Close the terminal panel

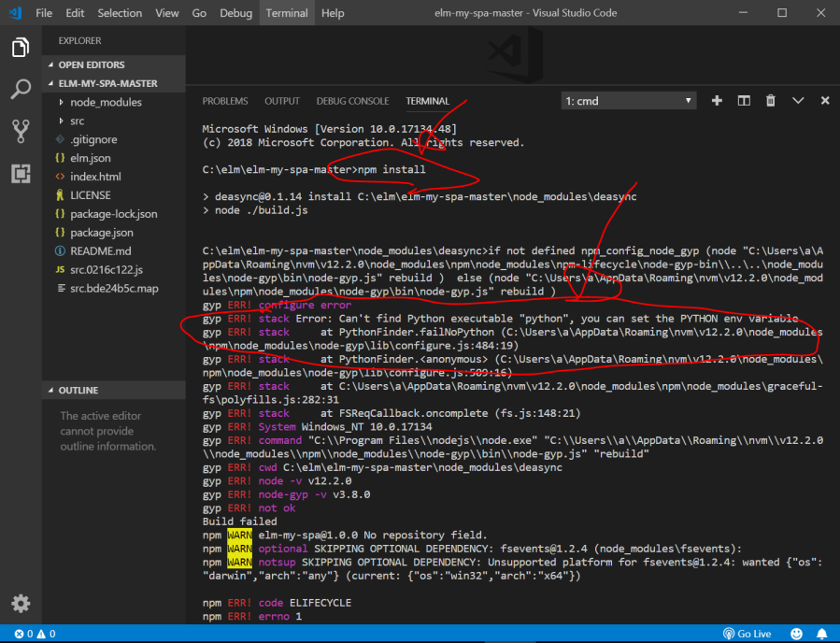pyautogui.click(x=825, y=101)
